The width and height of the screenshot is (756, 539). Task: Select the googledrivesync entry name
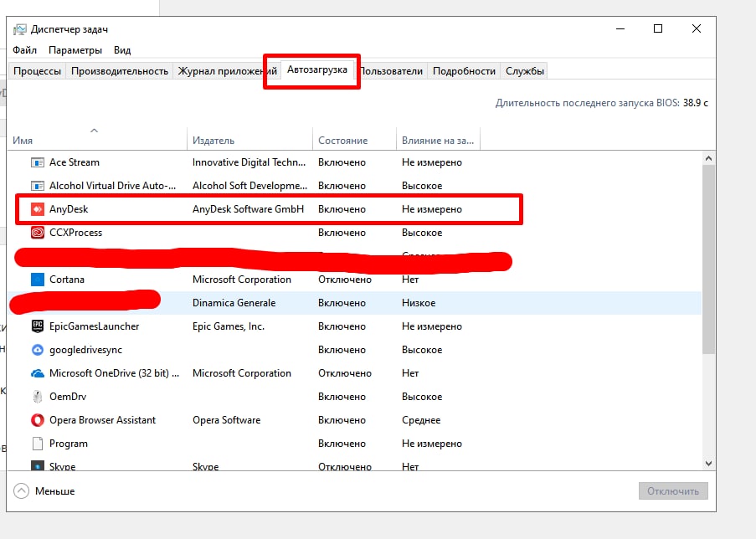pos(85,350)
